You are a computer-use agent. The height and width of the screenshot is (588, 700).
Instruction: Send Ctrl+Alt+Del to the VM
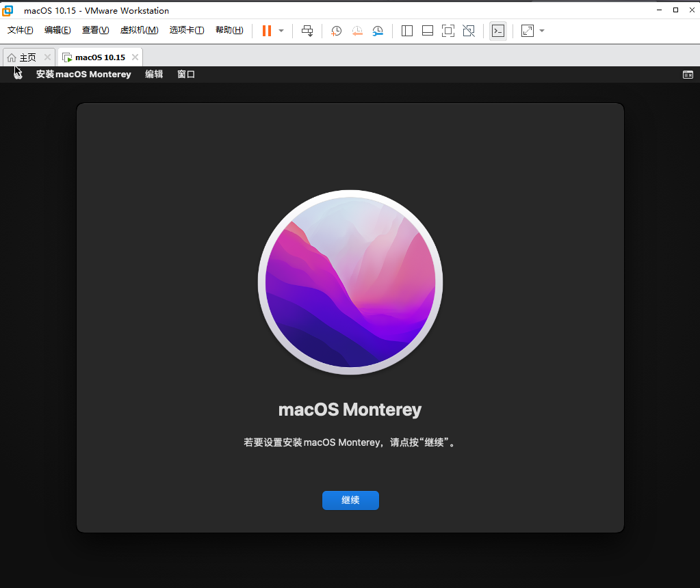[307, 31]
